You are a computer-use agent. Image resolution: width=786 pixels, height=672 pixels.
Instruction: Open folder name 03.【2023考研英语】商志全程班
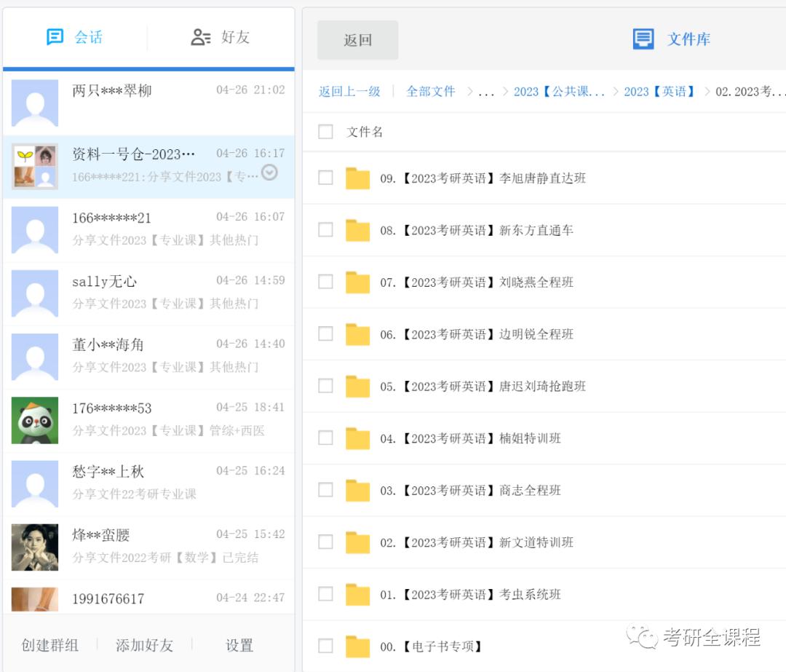click(x=470, y=491)
